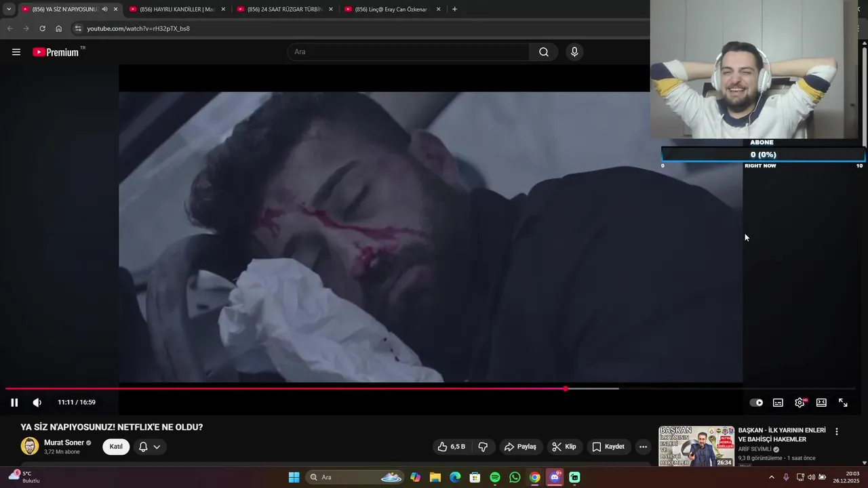This screenshot has height=488, width=868.
Task: Mute tab via speaker icon on first tab
Action: tap(104, 9)
